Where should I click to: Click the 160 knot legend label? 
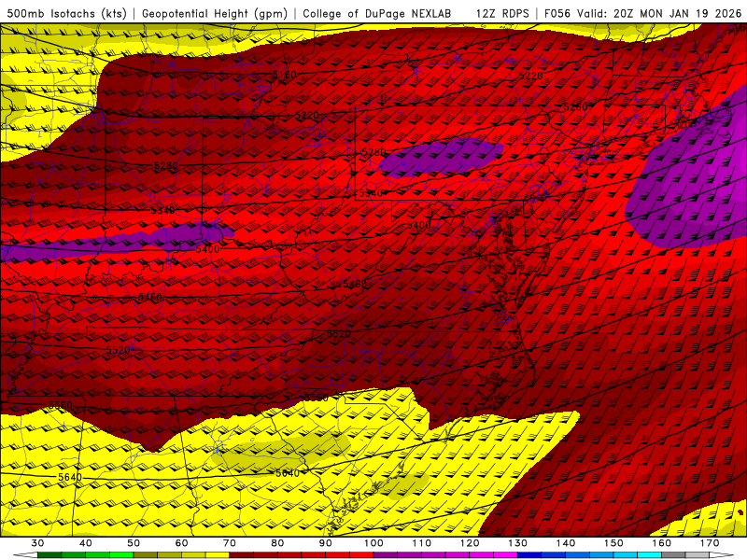662,543
